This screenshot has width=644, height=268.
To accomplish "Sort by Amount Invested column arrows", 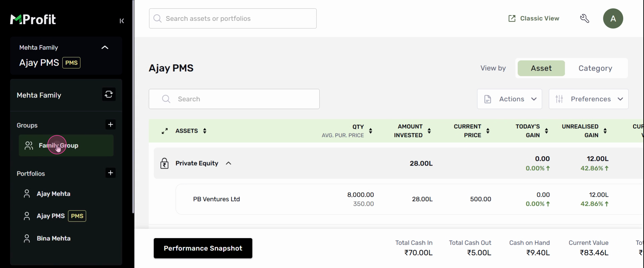I will pyautogui.click(x=429, y=131).
